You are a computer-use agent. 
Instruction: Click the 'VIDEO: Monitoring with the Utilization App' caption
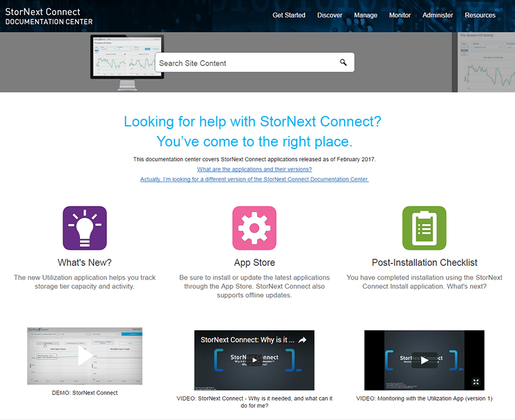click(x=425, y=398)
